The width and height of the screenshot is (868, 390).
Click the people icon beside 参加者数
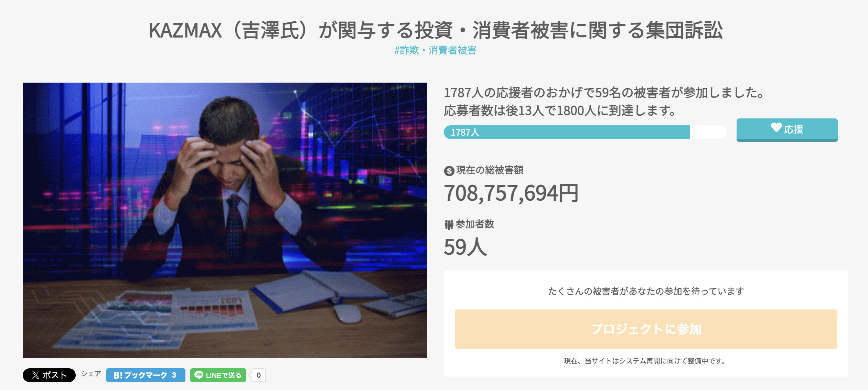(x=449, y=225)
